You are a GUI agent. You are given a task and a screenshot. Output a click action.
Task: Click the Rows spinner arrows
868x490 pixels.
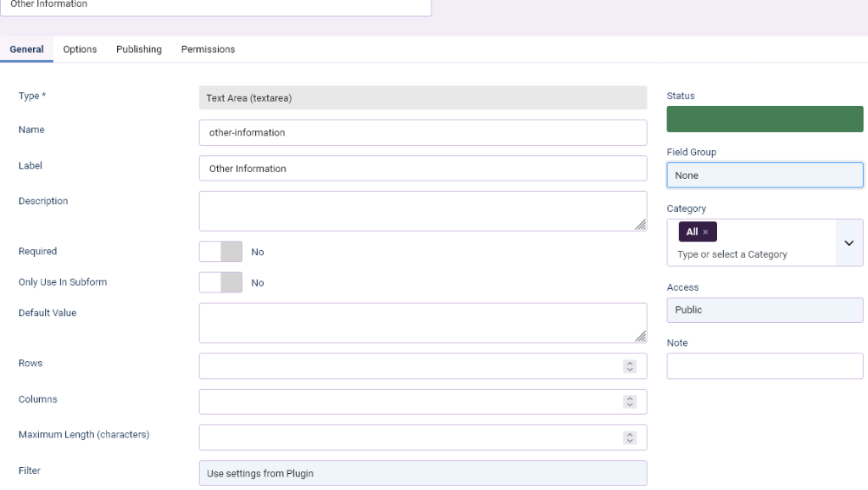point(629,366)
